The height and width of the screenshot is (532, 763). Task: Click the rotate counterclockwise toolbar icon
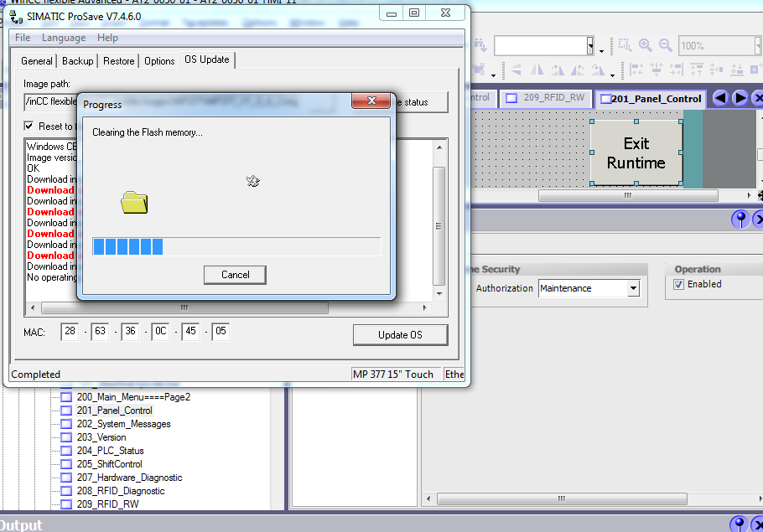[x=578, y=70]
